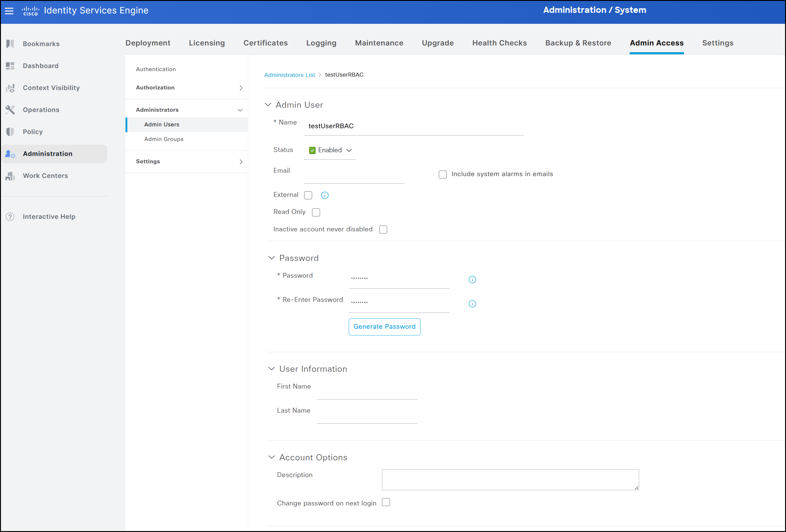The height and width of the screenshot is (532, 786).
Task: Tick Change password on next login
Action: (386, 502)
